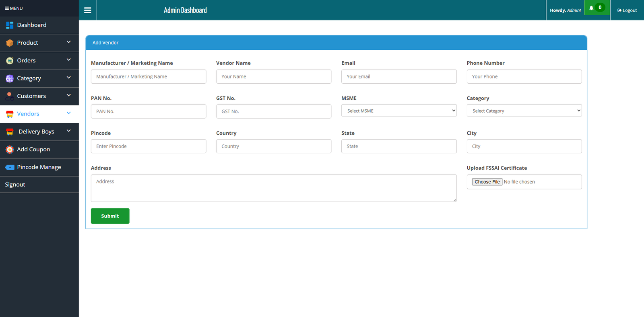Select Orders in the sidebar menu
644x317 pixels.
[x=39, y=60]
